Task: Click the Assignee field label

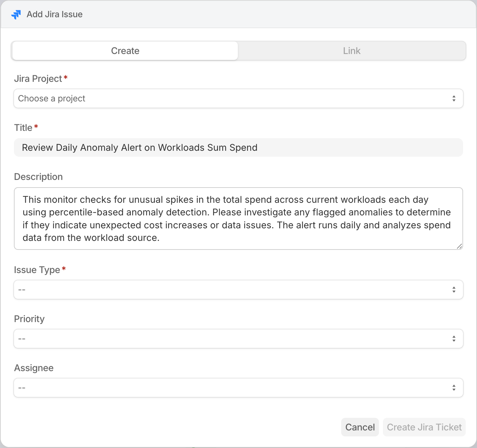Action: (x=34, y=368)
